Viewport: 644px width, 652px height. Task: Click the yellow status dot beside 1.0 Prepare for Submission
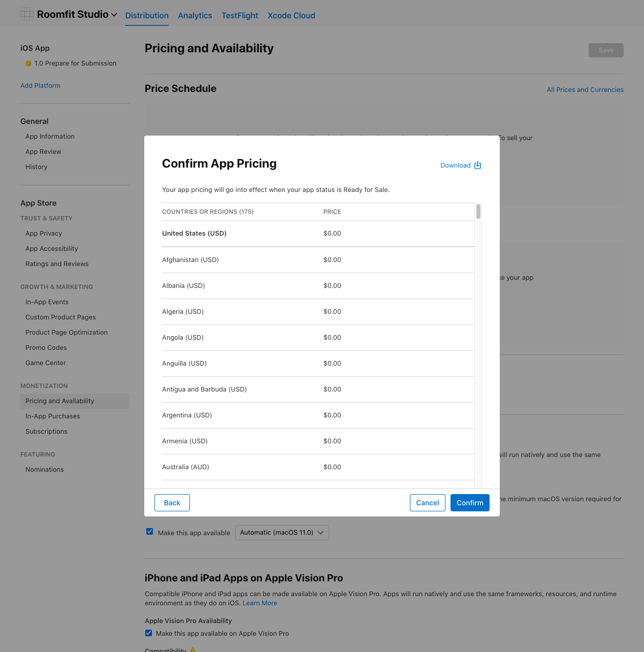pos(28,63)
